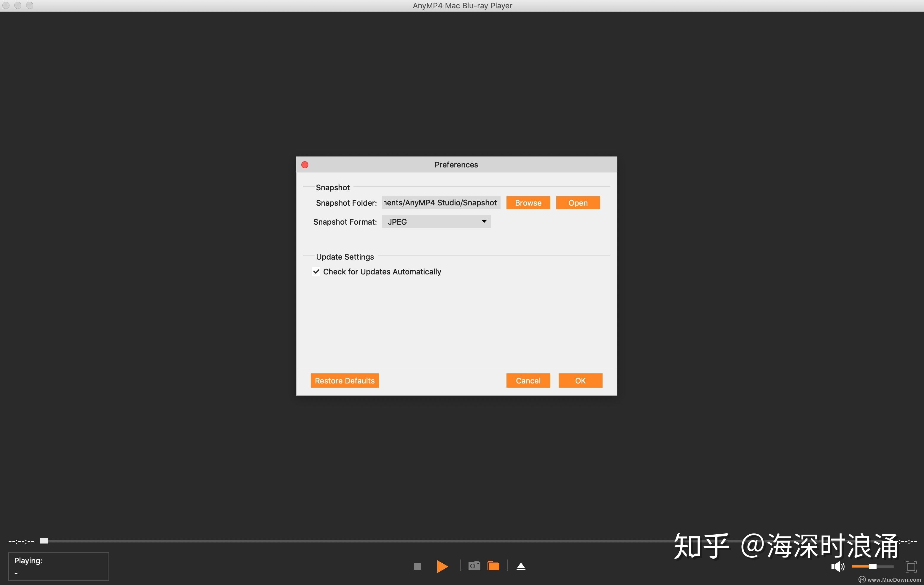
Task: Take a snapshot with camera icon
Action: click(474, 566)
